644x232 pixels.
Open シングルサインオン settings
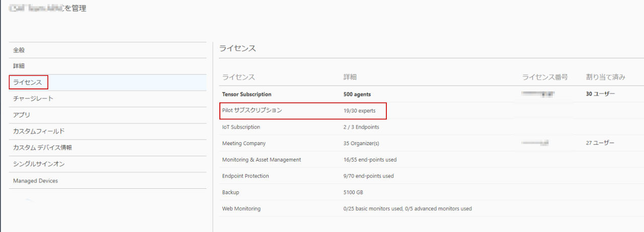coord(108,164)
